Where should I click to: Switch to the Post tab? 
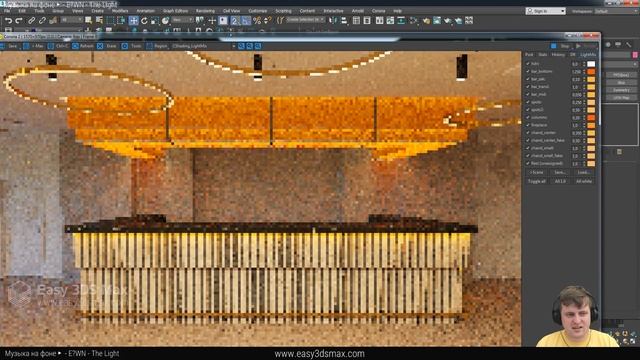pyautogui.click(x=529, y=54)
